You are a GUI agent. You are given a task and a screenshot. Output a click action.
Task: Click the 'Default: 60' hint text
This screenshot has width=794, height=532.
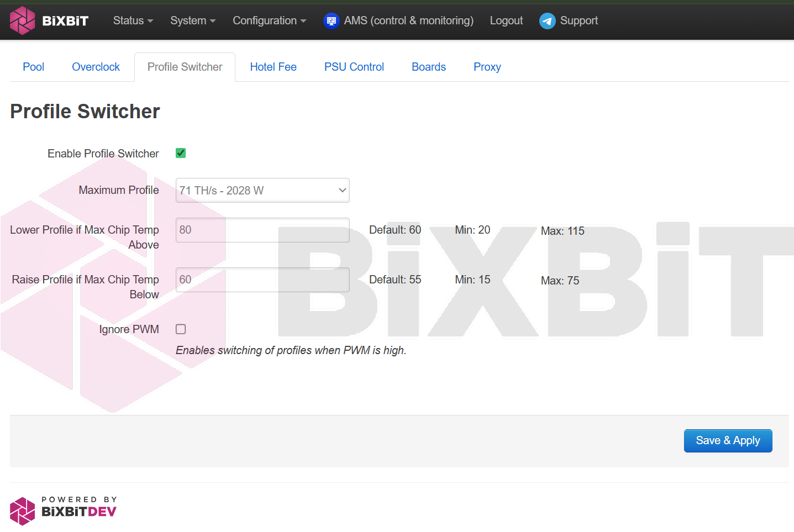tap(395, 230)
